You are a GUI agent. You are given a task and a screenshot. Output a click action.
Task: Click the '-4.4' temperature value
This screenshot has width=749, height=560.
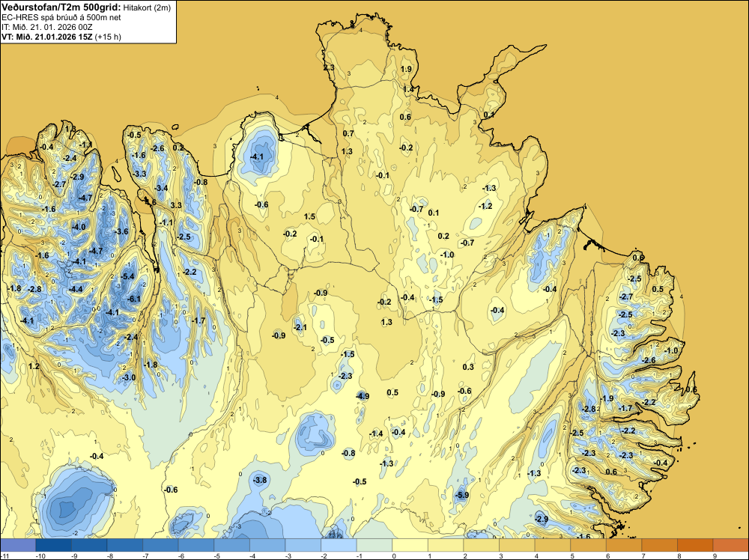point(76,289)
